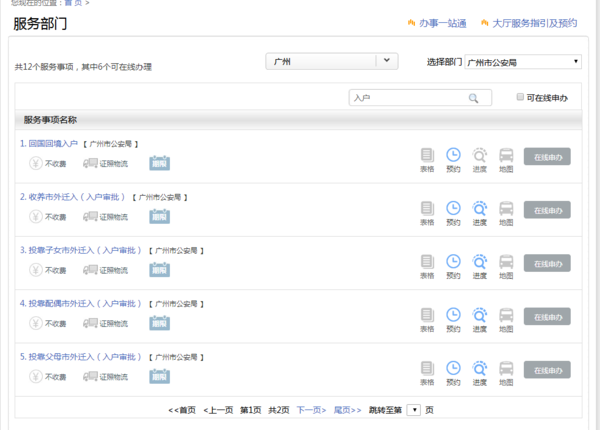Click calendar icon under 投靠父母市外迁入
Screen dimensions: 600x430
(x=159, y=376)
